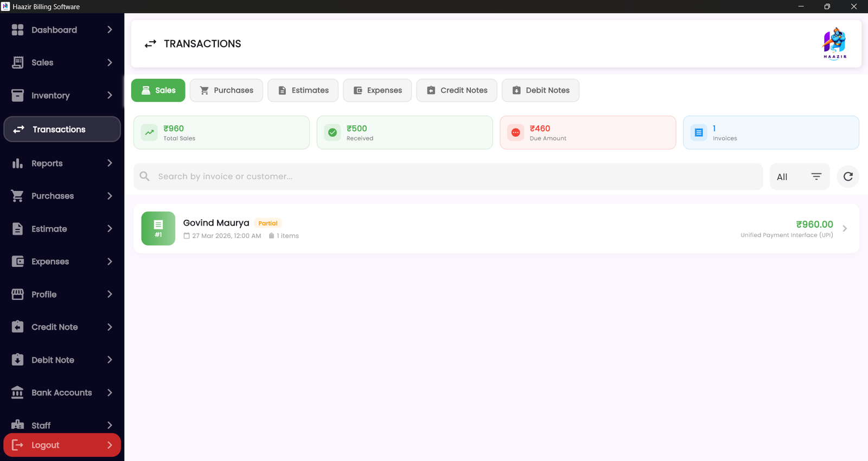The image size is (868, 461).
Task: Click the search by invoice field
Action: point(456,176)
